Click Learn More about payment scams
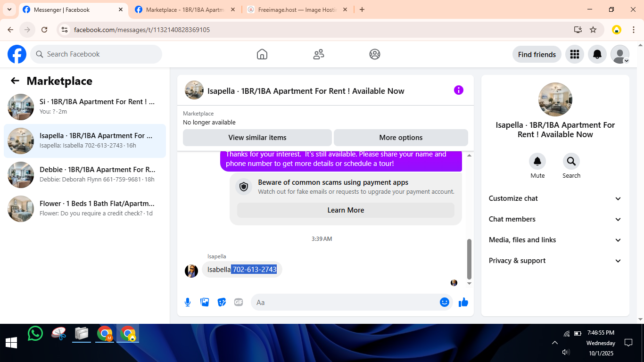This screenshot has height=362, width=644. (x=346, y=210)
